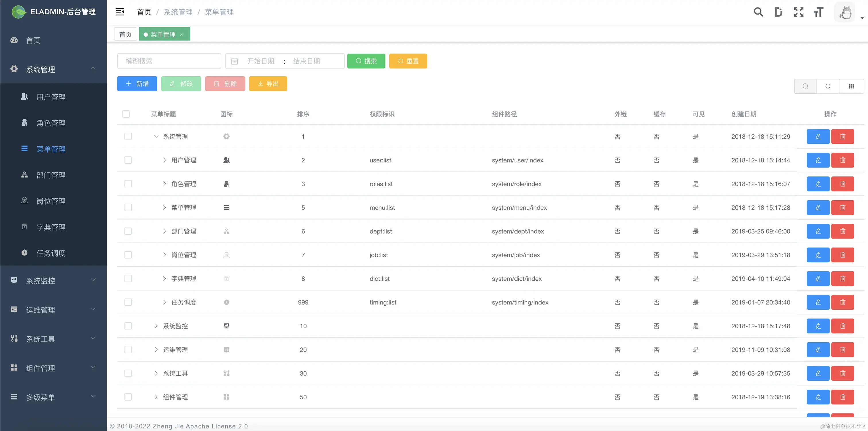Screen dimensions: 868x431
Task: Enter fullscreen via the fullscreen icon
Action: [x=798, y=12]
